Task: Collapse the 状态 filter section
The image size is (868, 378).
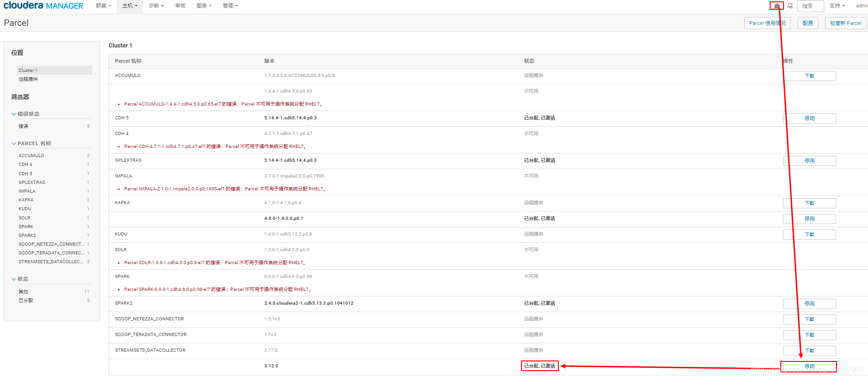Action: [20, 279]
